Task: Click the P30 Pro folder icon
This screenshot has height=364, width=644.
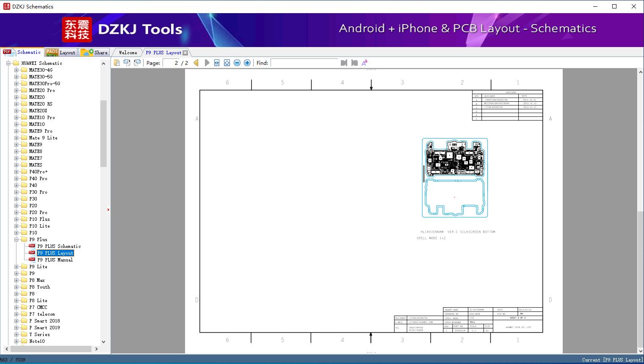Action: click(x=24, y=192)
